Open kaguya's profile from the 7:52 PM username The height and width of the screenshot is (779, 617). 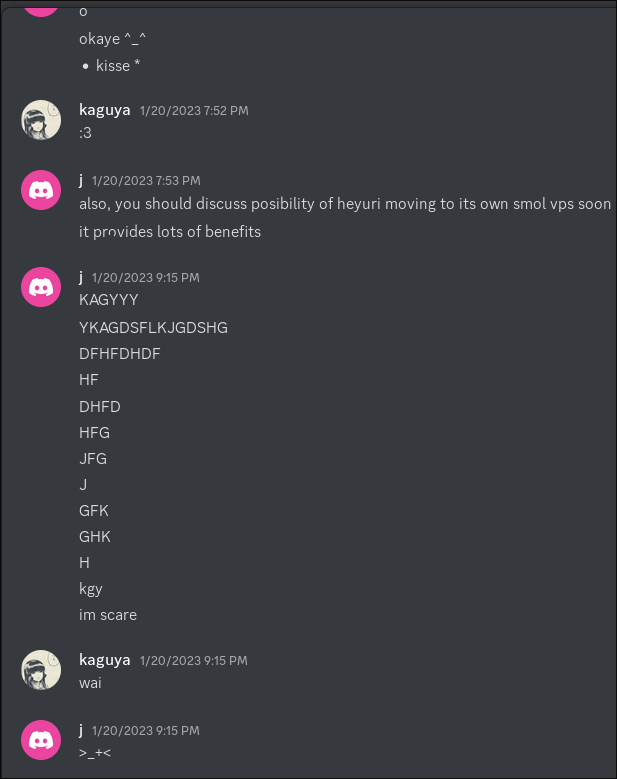[104, 110]
